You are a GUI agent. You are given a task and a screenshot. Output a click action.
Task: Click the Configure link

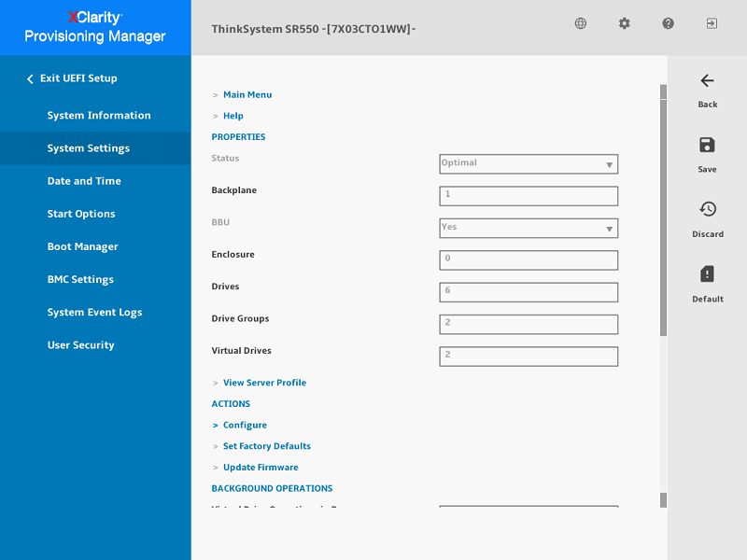[245, 425]
